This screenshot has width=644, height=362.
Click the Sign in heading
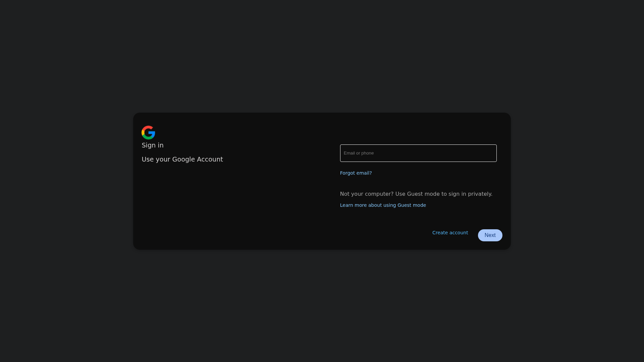point(153,145)
